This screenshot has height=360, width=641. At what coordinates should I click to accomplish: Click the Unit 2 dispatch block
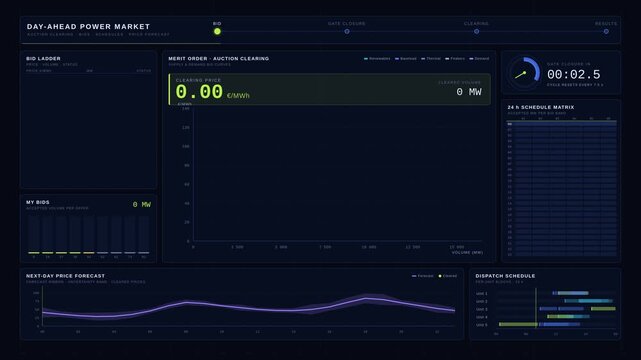[x=588, y=301]
